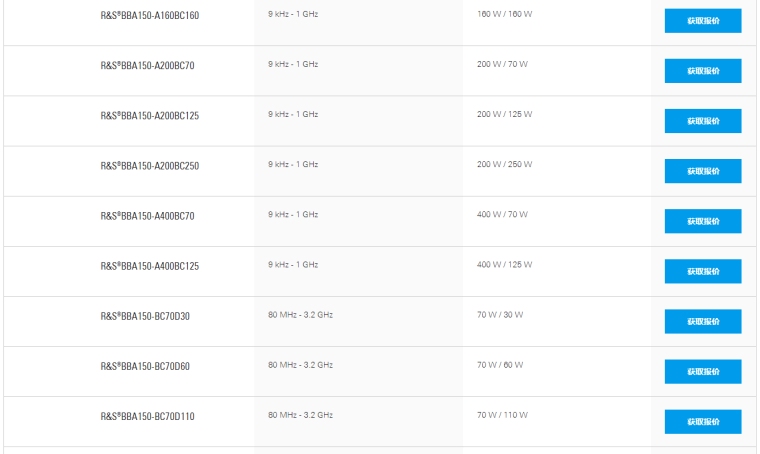760x454 pixels.
Task: Click the 获取报价 button for BBA150-A400BC70
Action: coord(702,221)
